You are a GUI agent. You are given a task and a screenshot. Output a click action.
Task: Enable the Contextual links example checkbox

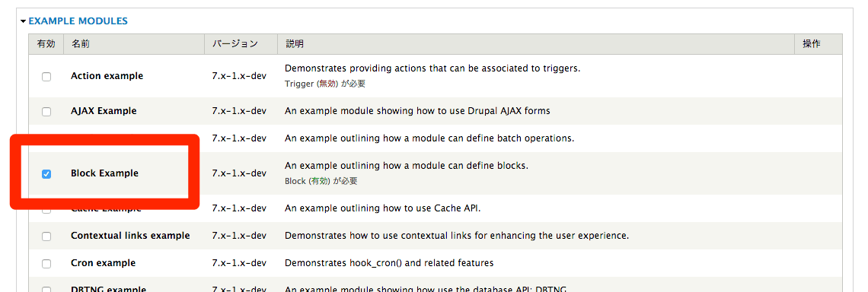click(46, 236)
